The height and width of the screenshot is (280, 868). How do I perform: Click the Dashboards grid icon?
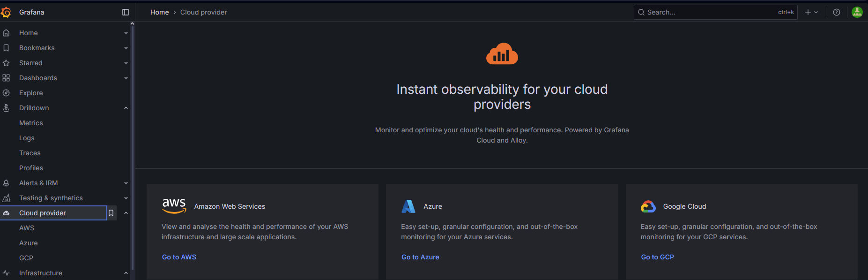[6, 78]
